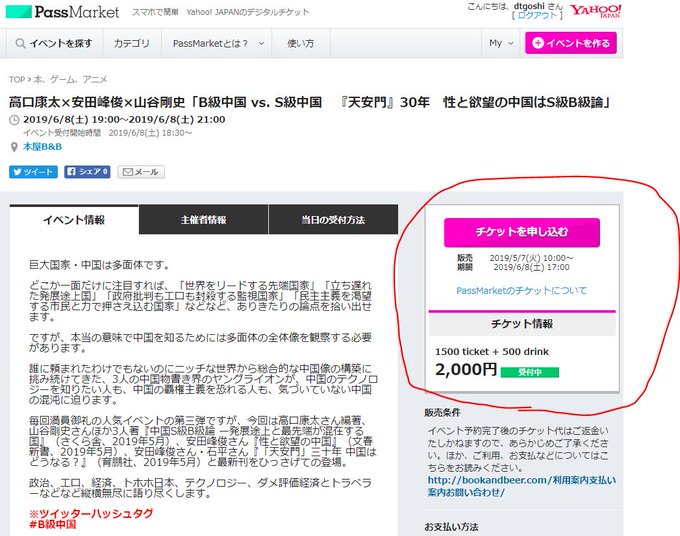This screenshot has height=536, width=680.
Task: Click the 1500 ticket + 500 drink label
Action: tap(492, 352)
